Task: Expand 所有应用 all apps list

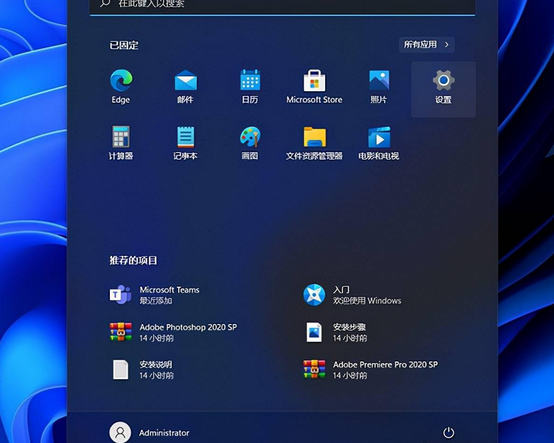Action: 427,45
